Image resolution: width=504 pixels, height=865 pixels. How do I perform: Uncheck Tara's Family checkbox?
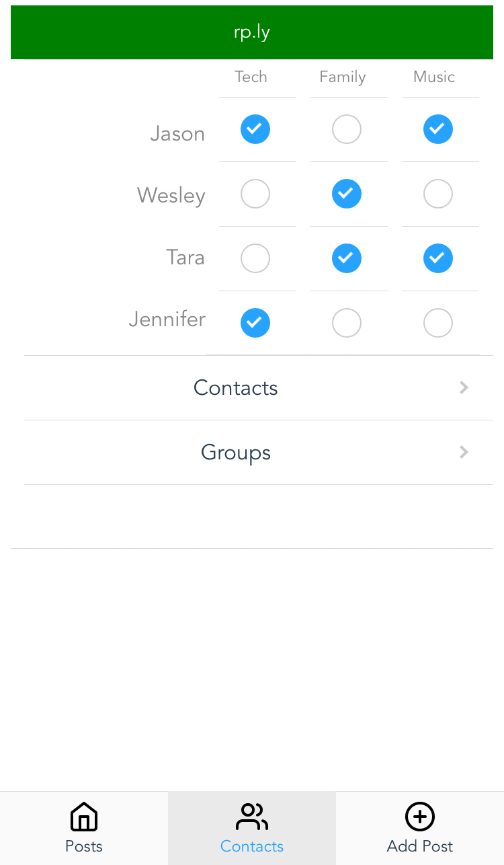[347, 258]
